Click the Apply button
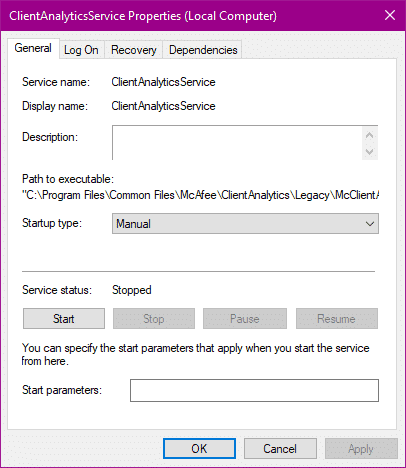This screenshot has height=468, width=406. (x=361, y=449)
